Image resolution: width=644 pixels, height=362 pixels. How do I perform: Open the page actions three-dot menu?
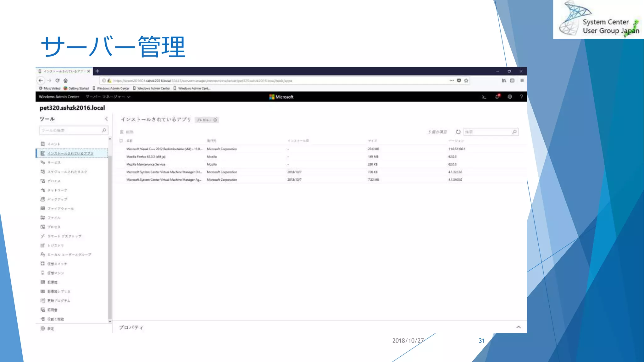452,80
